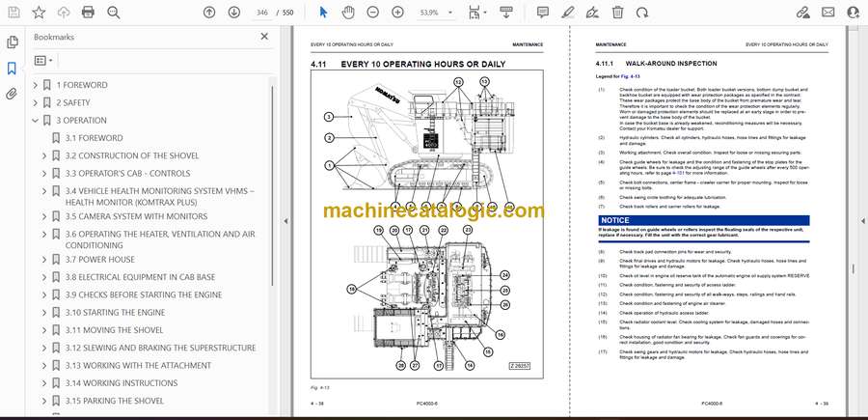Screen dimensions: 868x420
Task: Open the Bookmarks panel icon in sidebar
Action: click(12, 69)
